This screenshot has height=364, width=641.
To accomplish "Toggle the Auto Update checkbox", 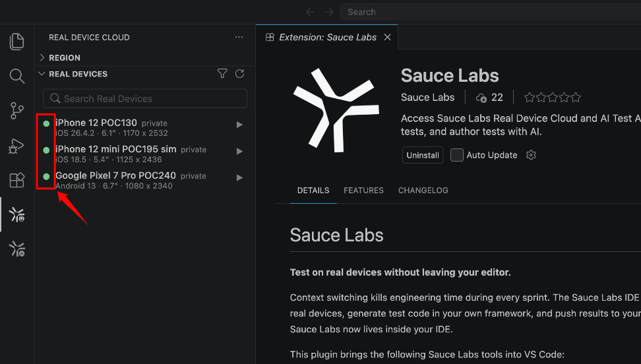I will point(456,155).
